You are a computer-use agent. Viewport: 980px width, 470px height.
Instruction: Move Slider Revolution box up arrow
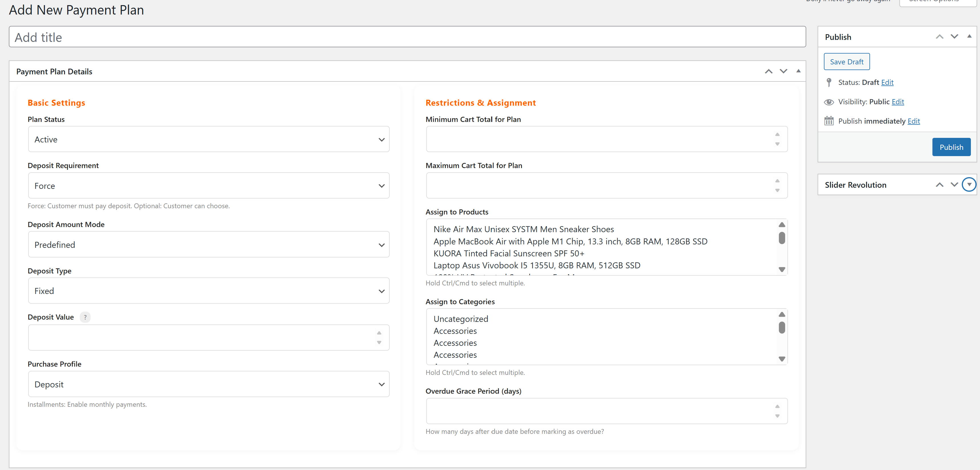tap(939, 185)
